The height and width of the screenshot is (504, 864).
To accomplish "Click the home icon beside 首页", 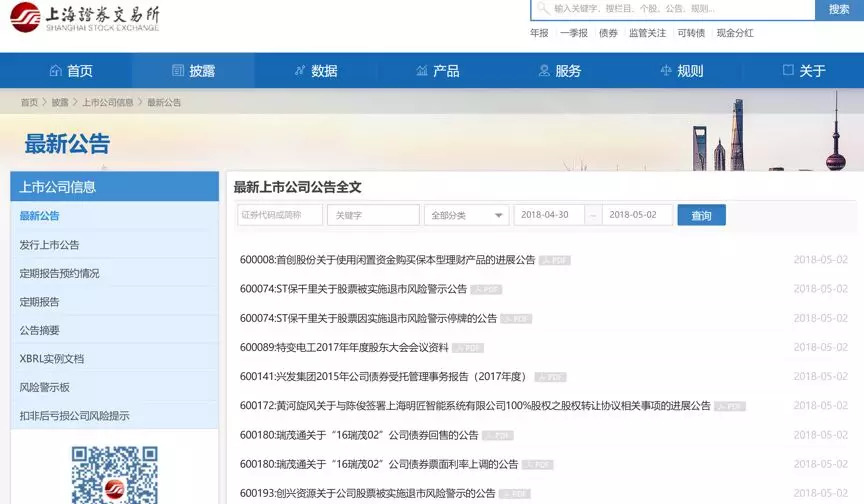I will (x=56, y=71).
